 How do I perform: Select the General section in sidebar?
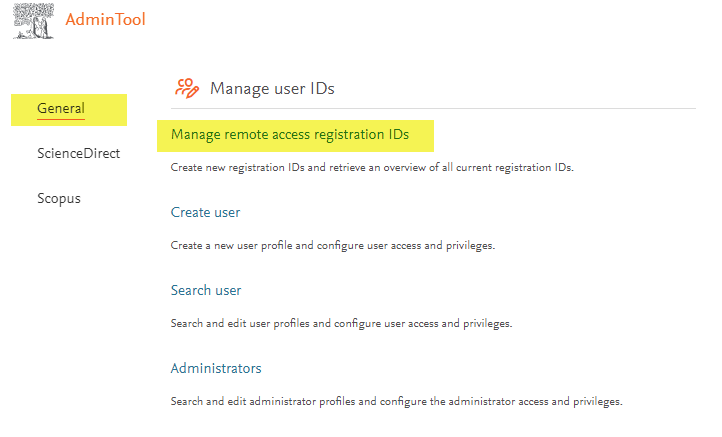coord(60,108)
